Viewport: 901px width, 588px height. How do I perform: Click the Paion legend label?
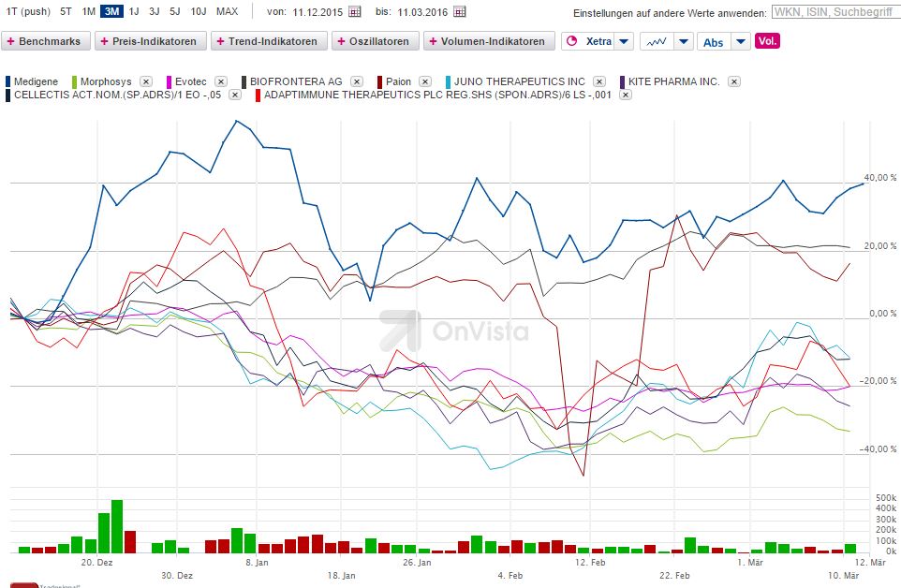click(x=398, y=81)
